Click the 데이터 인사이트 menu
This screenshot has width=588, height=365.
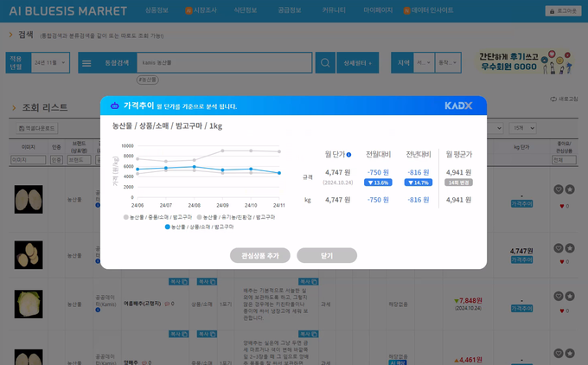[432, 10]
